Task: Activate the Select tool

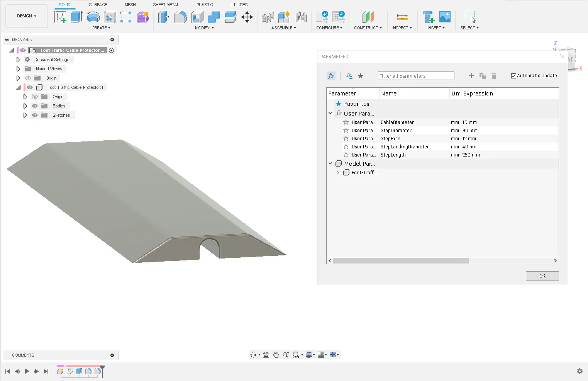Action: (x=469, y=17)
